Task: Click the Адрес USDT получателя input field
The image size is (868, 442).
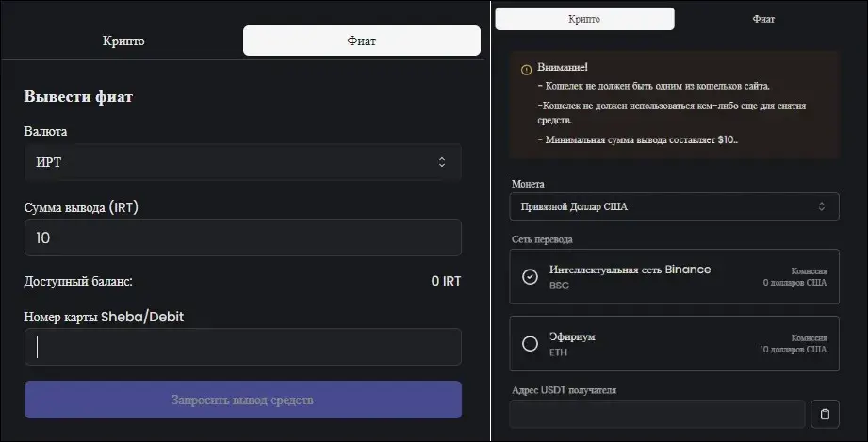Action: click(x=657, y=415)
